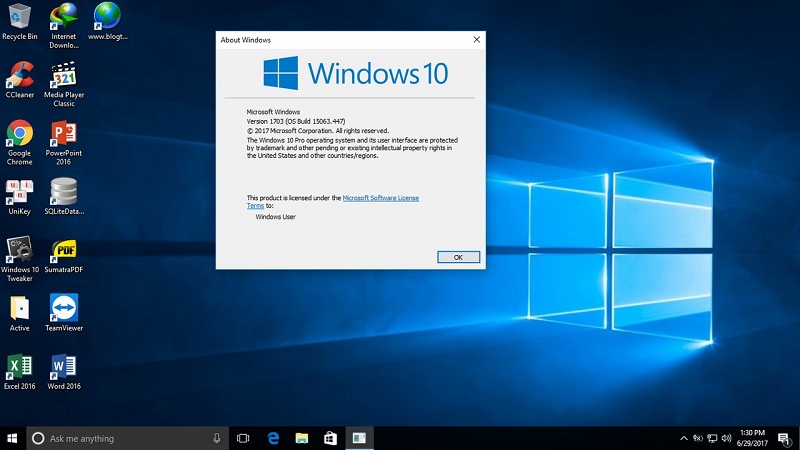The height and width of the screenshot is (450, 800).
Task: Open File Explorer from the taskbar
Action: 302,438
